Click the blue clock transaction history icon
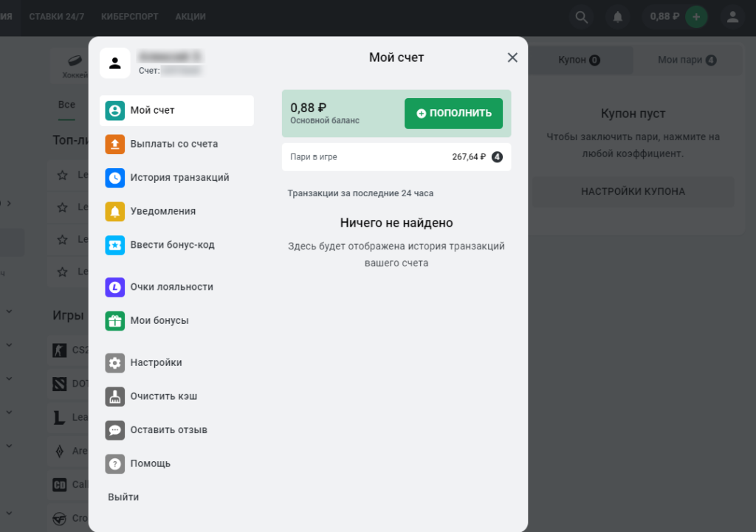The width and height of the screenshot is (756, 532). point(114,178)
